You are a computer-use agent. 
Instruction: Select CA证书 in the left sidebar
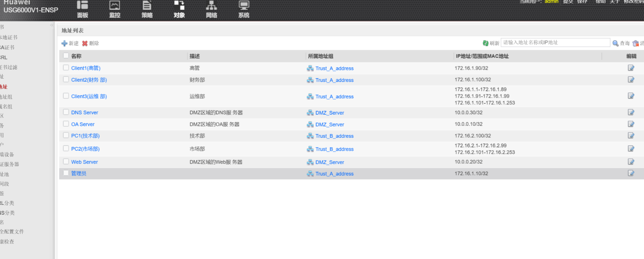pos(7,47)
